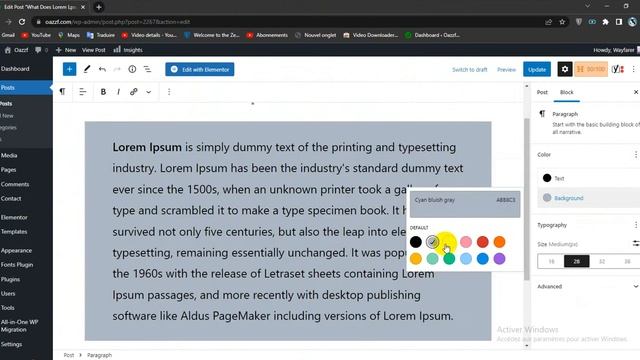
Task: Open Insights in admin bar
Action: [x=128, y=50]
